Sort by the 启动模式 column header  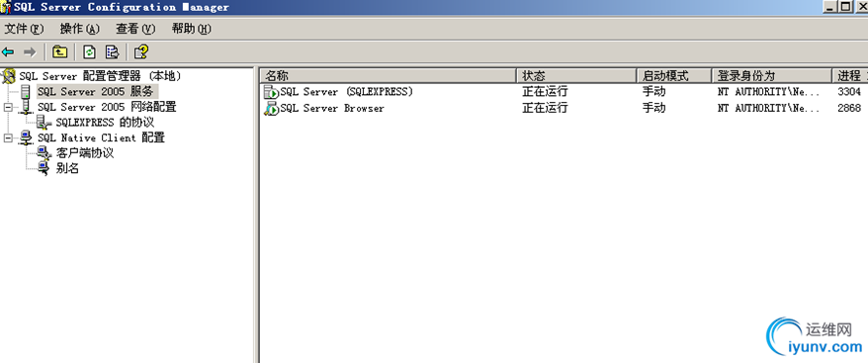[x=674, y=76]
